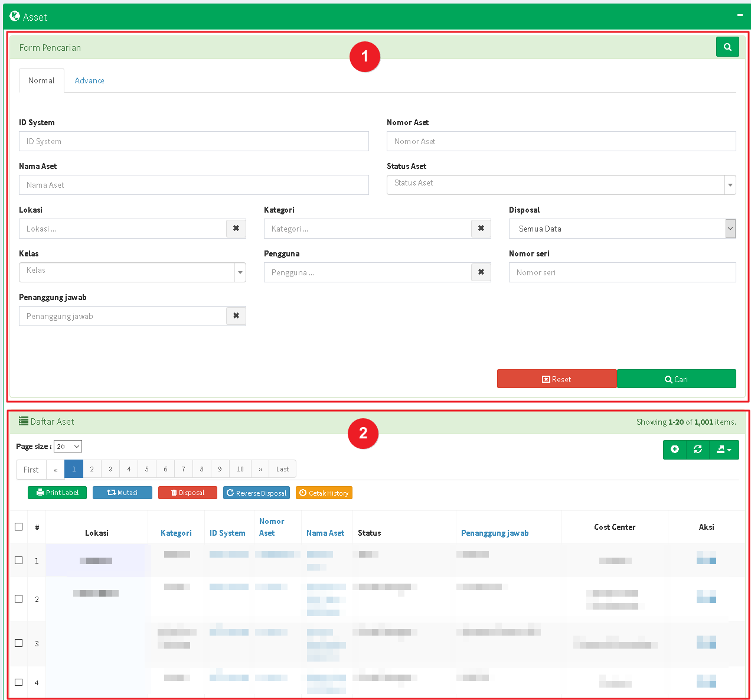
Task: Go to page 5 in pagination
Action: click(x=147, y=470)
